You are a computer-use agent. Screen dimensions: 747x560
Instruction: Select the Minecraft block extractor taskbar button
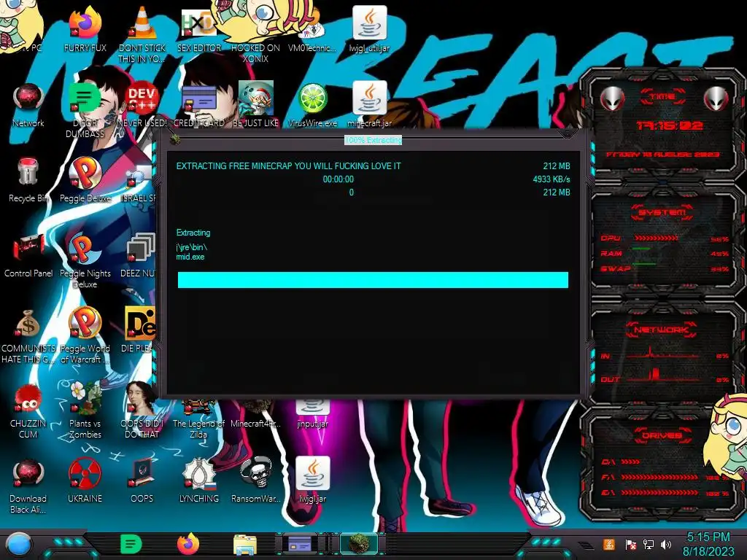click(x=358, y=544)
